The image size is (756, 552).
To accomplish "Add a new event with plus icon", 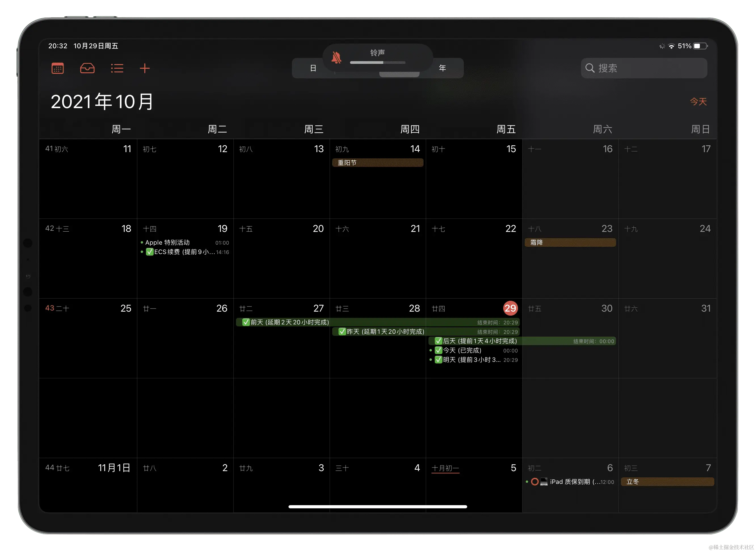I will (x=145, y=68).
